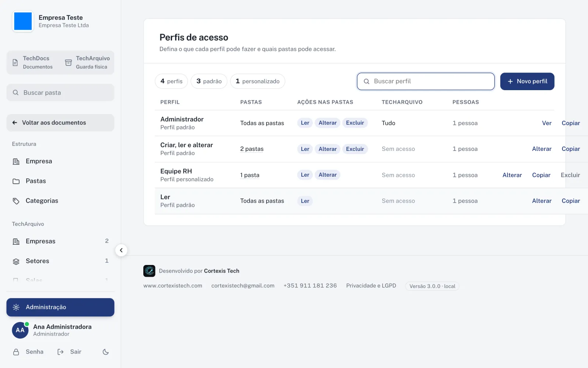Click Alterar action for Criar, ler e alterar
The image size is (588, 368).
[x=542, y=149]
